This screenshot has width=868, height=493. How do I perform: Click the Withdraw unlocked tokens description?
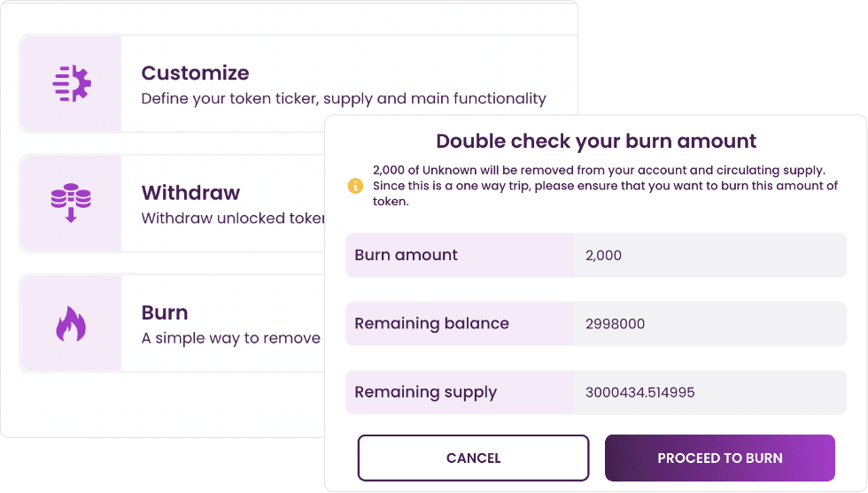point(232,218)
